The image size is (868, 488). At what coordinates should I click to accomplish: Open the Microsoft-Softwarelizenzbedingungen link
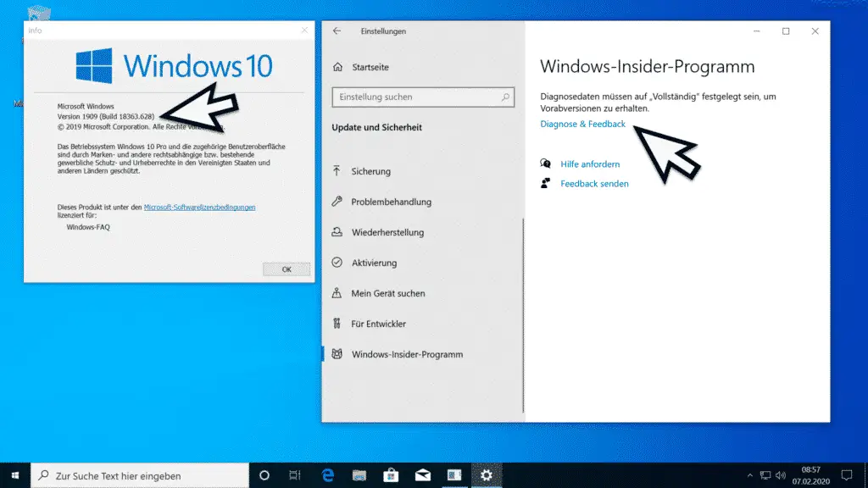(x=199, y=207)
